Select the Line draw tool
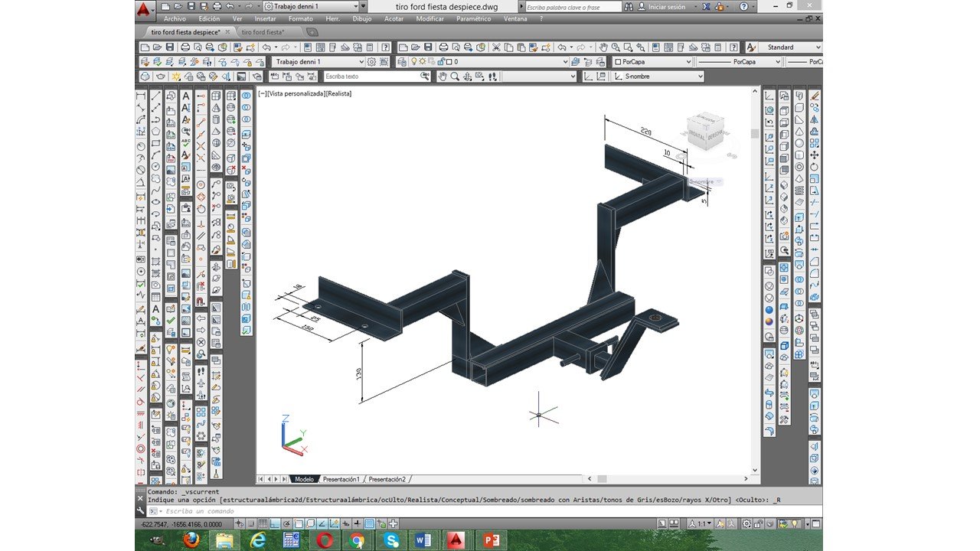The width and height of the screenshot is (980, 551). coord(155,96)
